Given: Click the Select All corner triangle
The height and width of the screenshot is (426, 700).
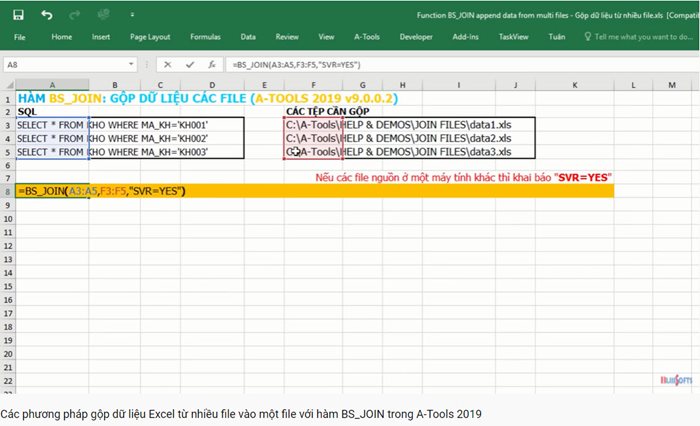Looking at the screenshot, I should 8,85.
